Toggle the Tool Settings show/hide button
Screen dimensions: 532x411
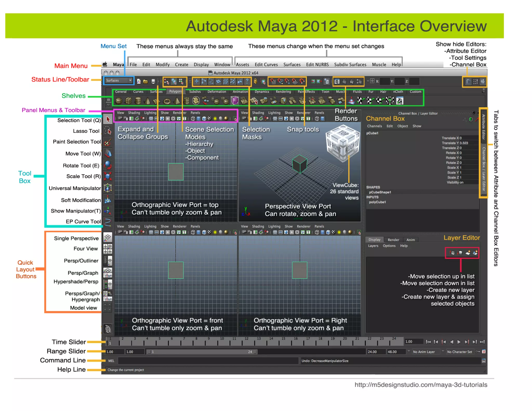pos(475,82)
